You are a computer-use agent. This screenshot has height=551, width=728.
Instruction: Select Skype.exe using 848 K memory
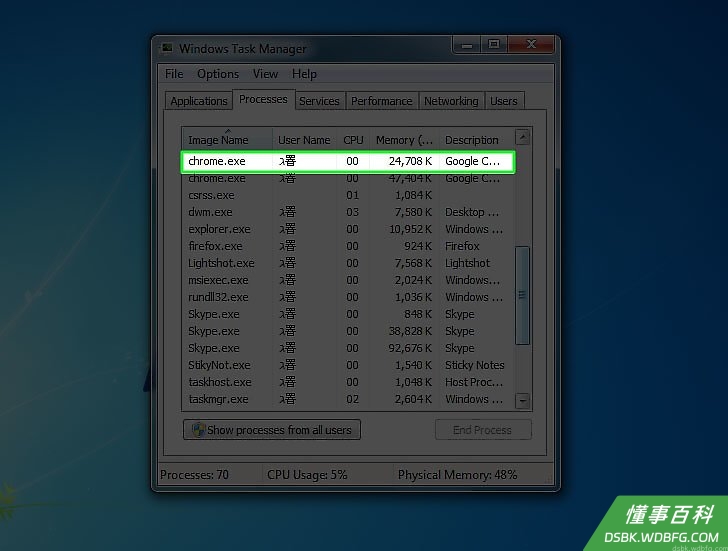coord(348,314)
